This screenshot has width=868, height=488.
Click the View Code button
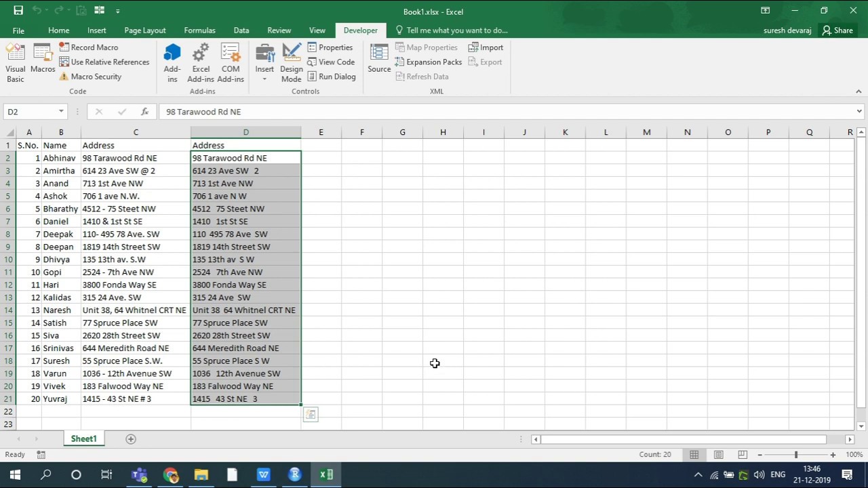click(331, 62)
